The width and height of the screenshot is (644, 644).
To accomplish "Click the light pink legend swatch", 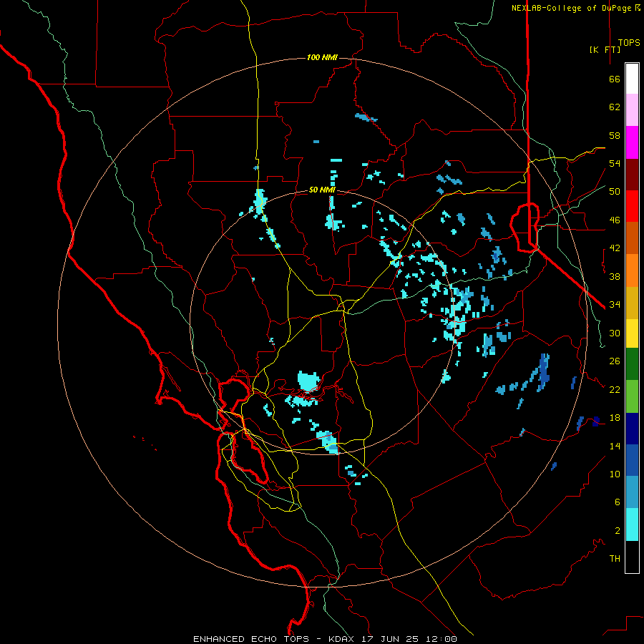I will (632, 109).
